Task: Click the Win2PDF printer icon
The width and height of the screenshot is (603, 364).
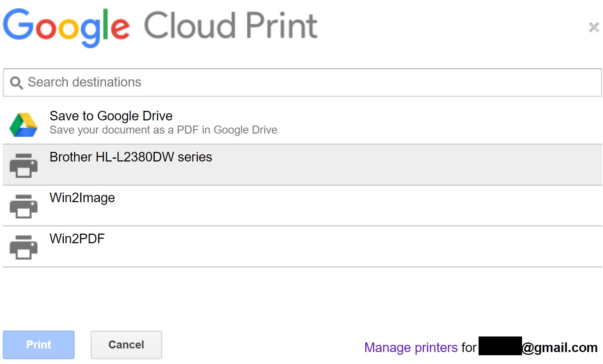Action: 23,246
